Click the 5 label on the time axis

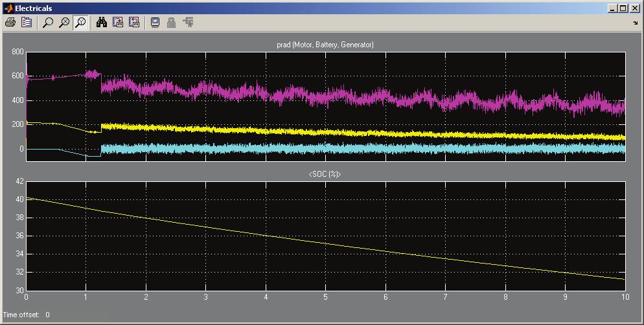click(x=326, y=297)
